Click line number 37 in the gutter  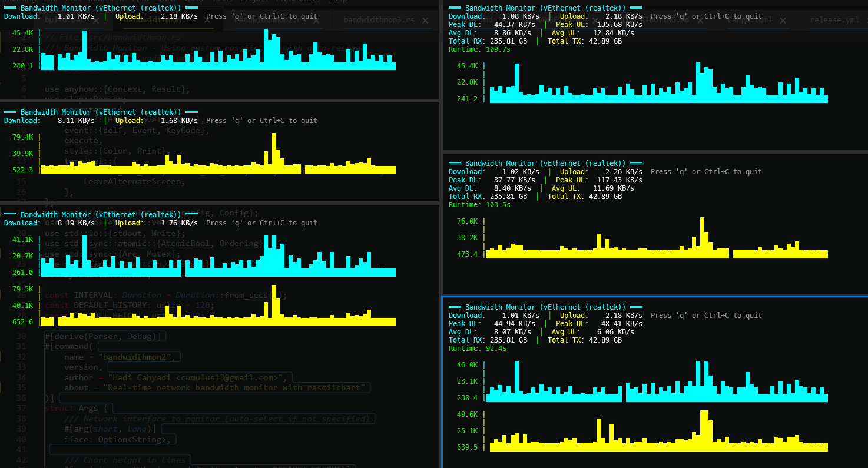point(22,409)
